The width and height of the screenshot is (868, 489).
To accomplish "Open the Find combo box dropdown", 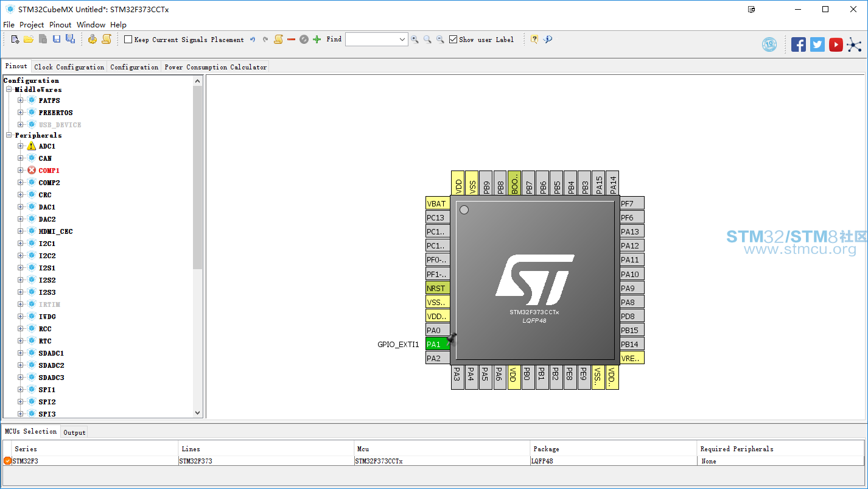I will point(402,40).
